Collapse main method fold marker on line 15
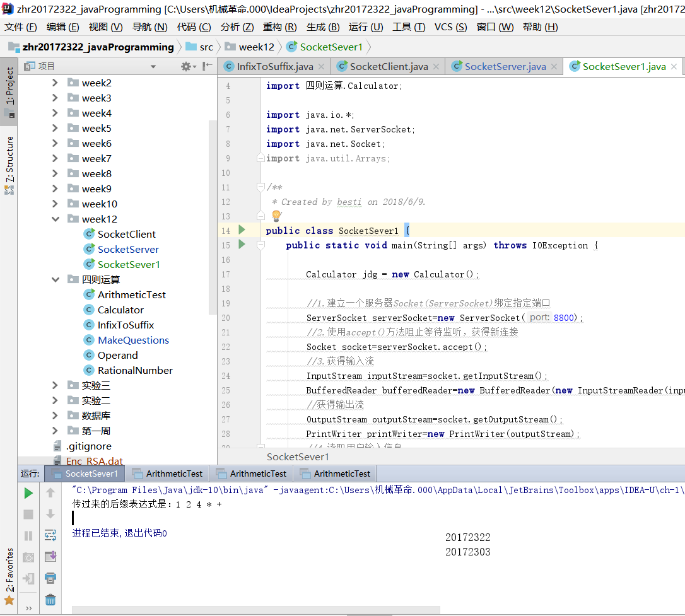 coord(261,245)
